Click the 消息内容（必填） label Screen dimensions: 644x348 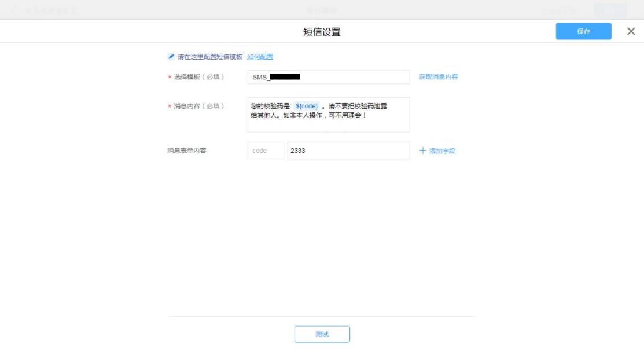198,106
